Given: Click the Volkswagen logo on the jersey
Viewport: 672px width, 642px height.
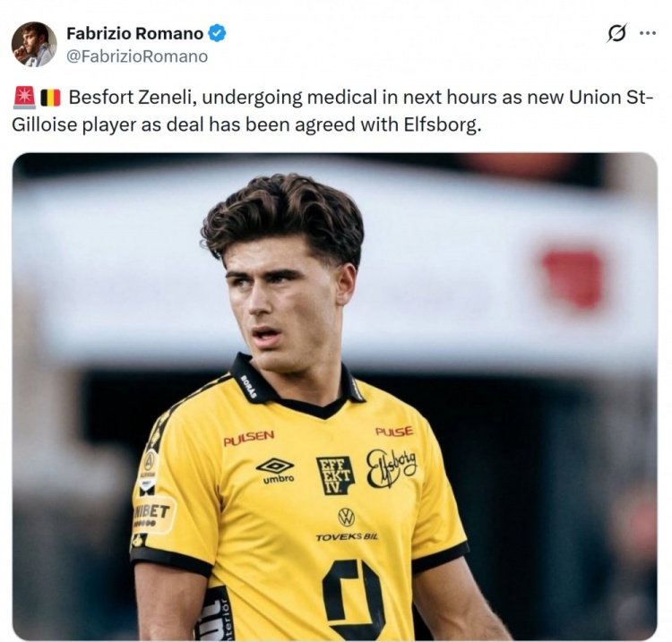Looking at the screenshot, I should (346, 517).
